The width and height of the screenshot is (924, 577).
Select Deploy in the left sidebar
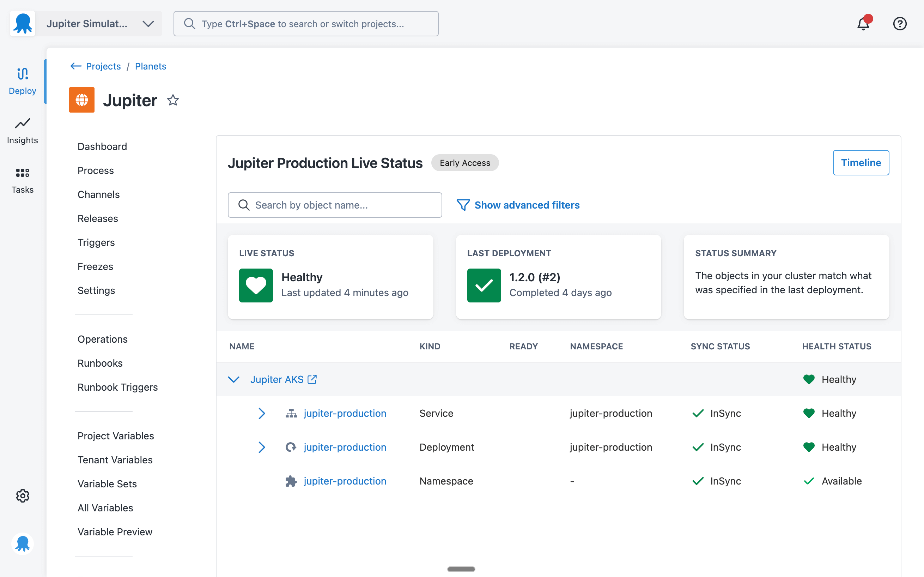coord(22,81)
